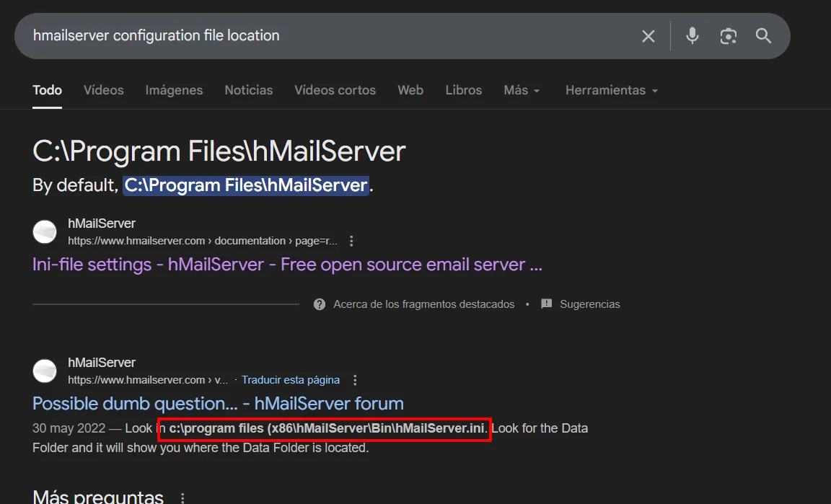Open the three-dot menu next to Más preguntas
Viewport: 831px width, 504px height.
[x=183, y=498]
